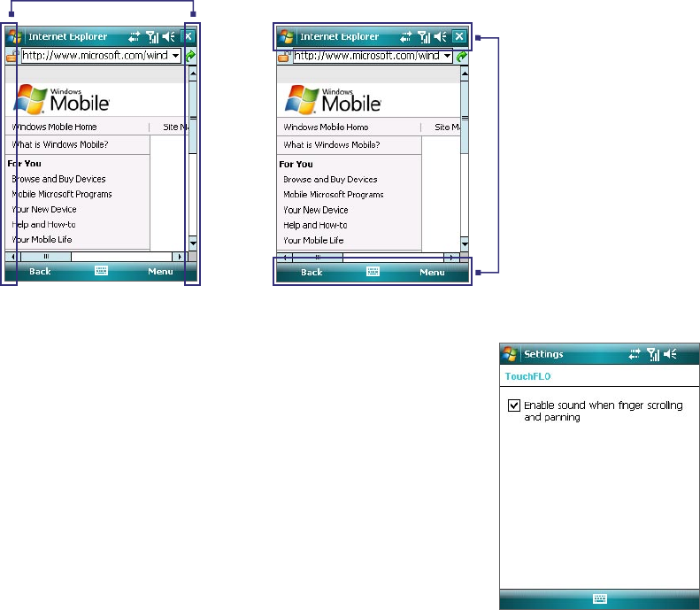
Task: Click green Go arrow in right Internet Explorer window
Action: [x=462, y=57]
